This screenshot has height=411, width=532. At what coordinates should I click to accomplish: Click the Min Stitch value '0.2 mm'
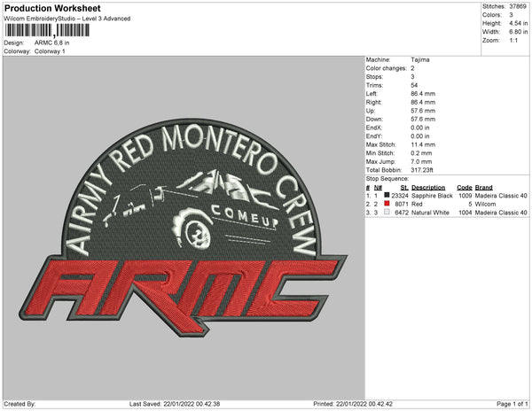421,153
